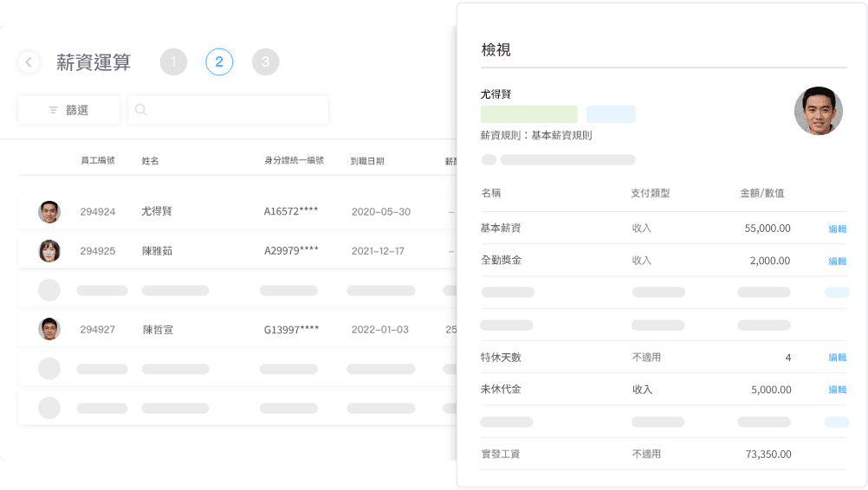Open the row for 尤得賢 in table

coord(237,212)
